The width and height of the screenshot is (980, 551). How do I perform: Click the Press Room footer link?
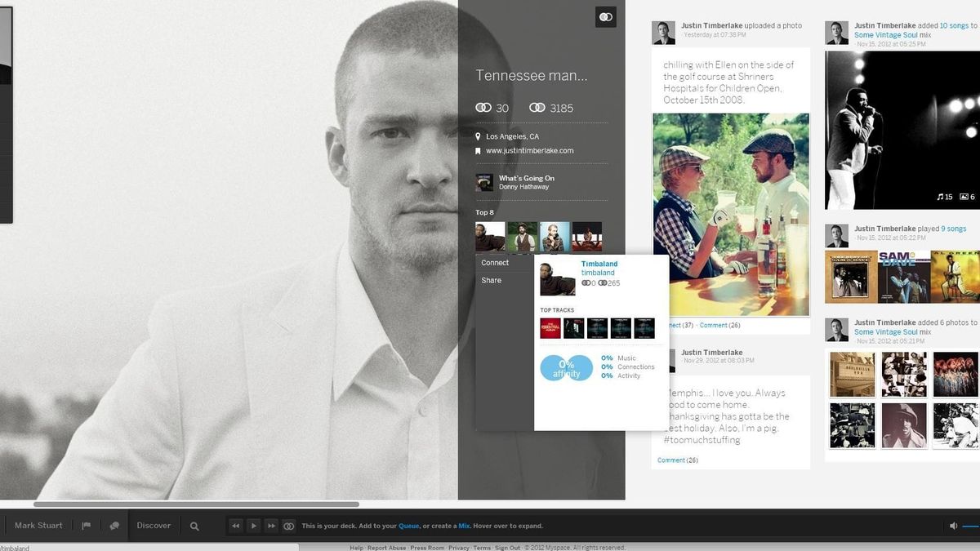[x=427, y=548]
